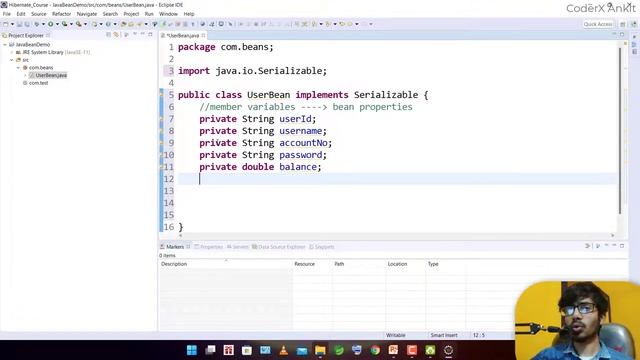Maximize the Markers bottom panel
640x360 pixels.
(622, 246)
